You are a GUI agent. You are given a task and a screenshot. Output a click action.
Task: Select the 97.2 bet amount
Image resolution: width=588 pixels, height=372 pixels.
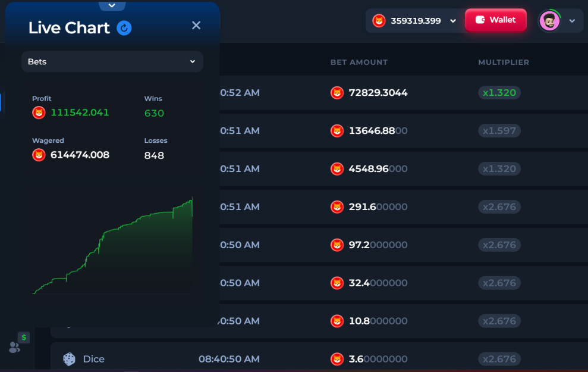point(378,245)
